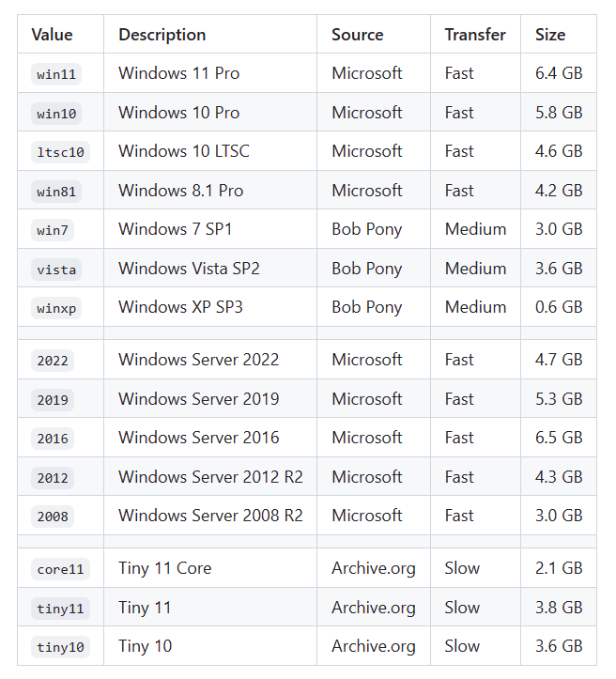Click Bob Pony source for Windows 7
616x679 pixels.
[x=367, y=229]
